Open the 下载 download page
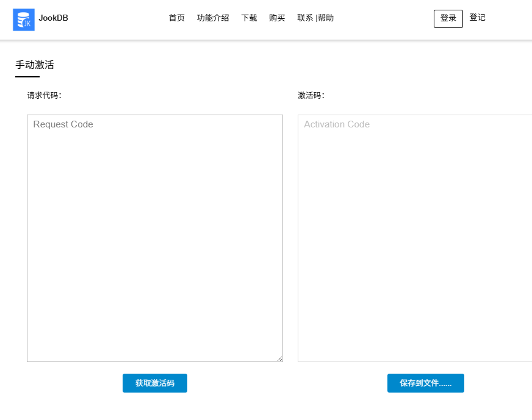This screenshot has width=532, height=420. tap(249, 18)
